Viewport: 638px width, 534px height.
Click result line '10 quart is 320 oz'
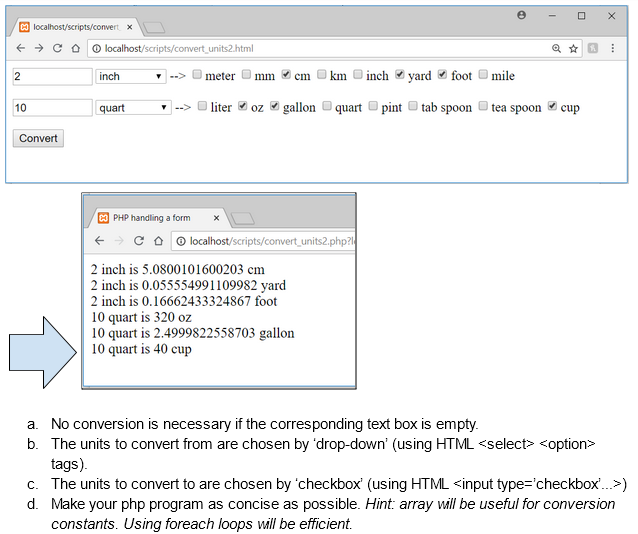point(141,317)
